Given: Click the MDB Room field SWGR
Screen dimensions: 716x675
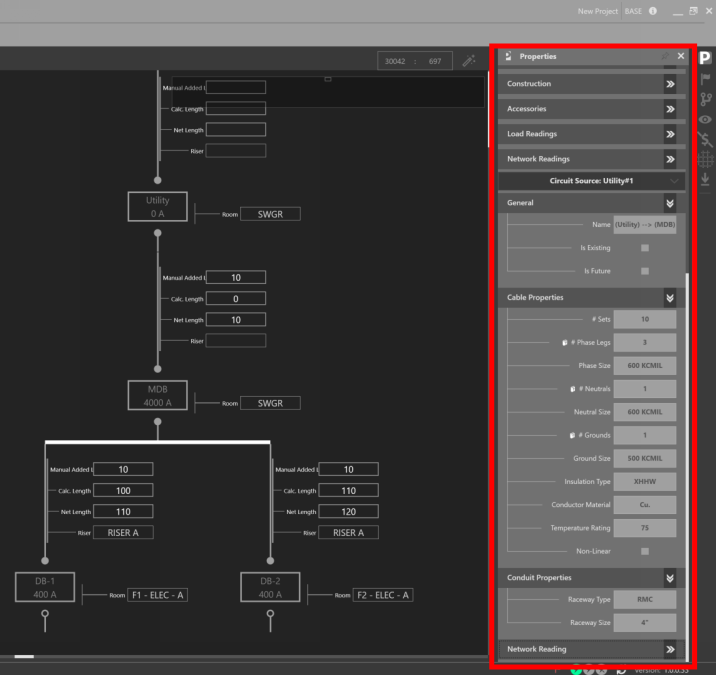Looking at the screenshot, I should [270, 403].
